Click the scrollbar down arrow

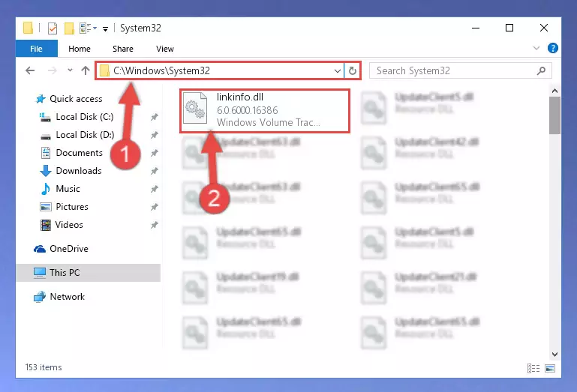(554, 355)
